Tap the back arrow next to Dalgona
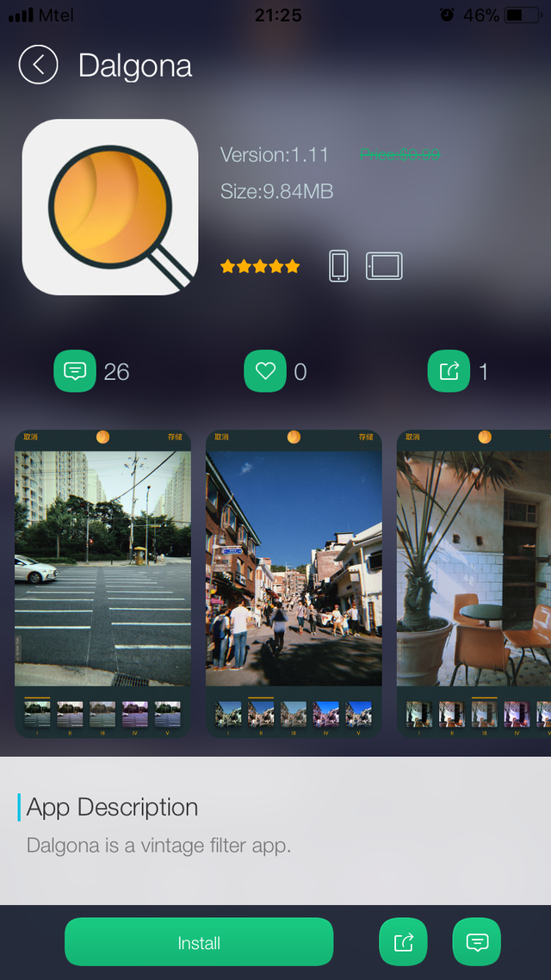The height and width of the screenshot is (980, 551). 38,65
